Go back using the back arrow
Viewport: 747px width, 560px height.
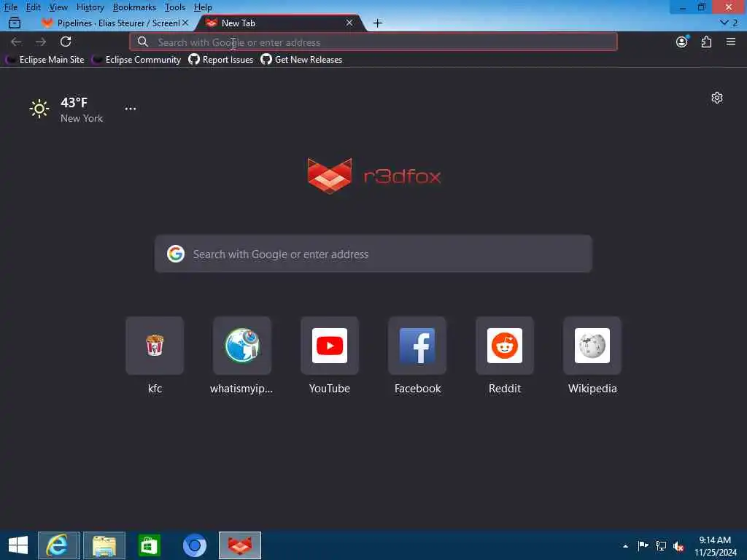[x=16, y=42]
